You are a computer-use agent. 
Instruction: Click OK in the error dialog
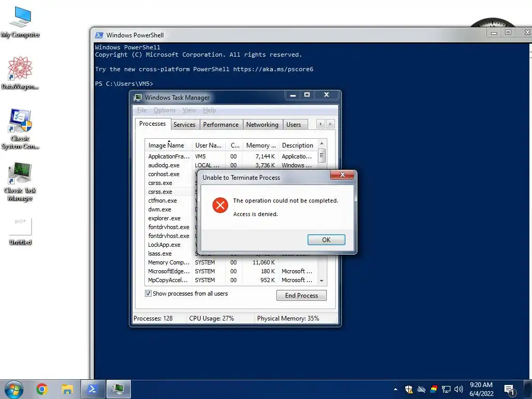326,240
